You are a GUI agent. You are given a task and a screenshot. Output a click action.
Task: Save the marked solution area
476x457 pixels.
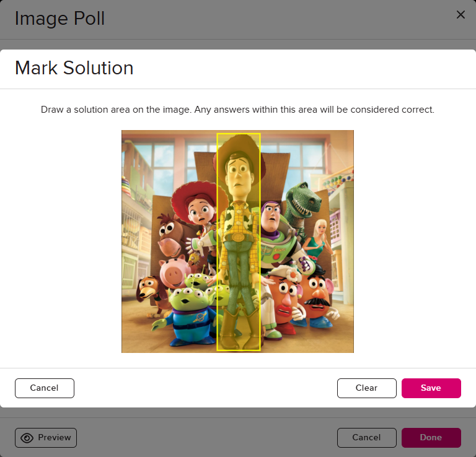431,388
